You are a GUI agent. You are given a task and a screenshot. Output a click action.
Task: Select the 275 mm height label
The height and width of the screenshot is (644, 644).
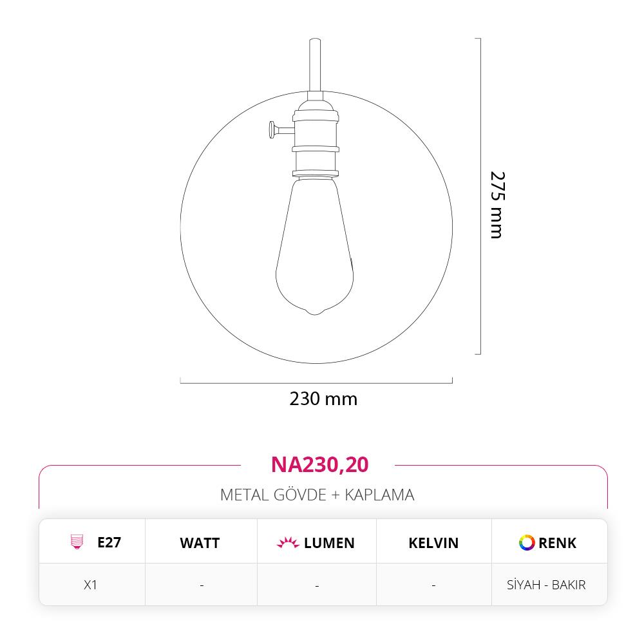tap(497, 205)
